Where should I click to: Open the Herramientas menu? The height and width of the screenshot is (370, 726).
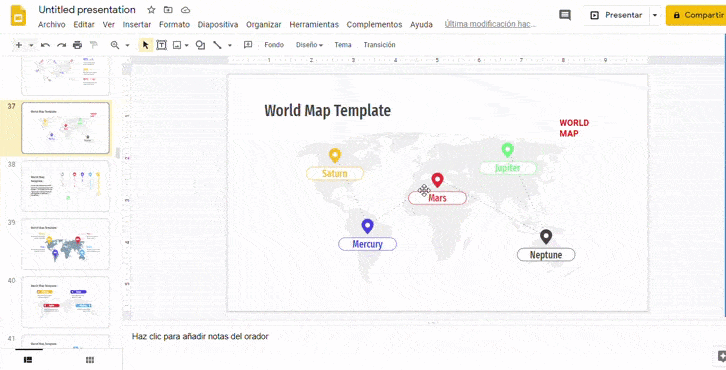pos(314,25)
